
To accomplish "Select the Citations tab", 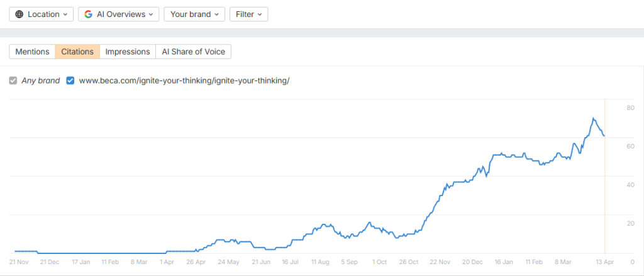I will click(x=77, y=52).
